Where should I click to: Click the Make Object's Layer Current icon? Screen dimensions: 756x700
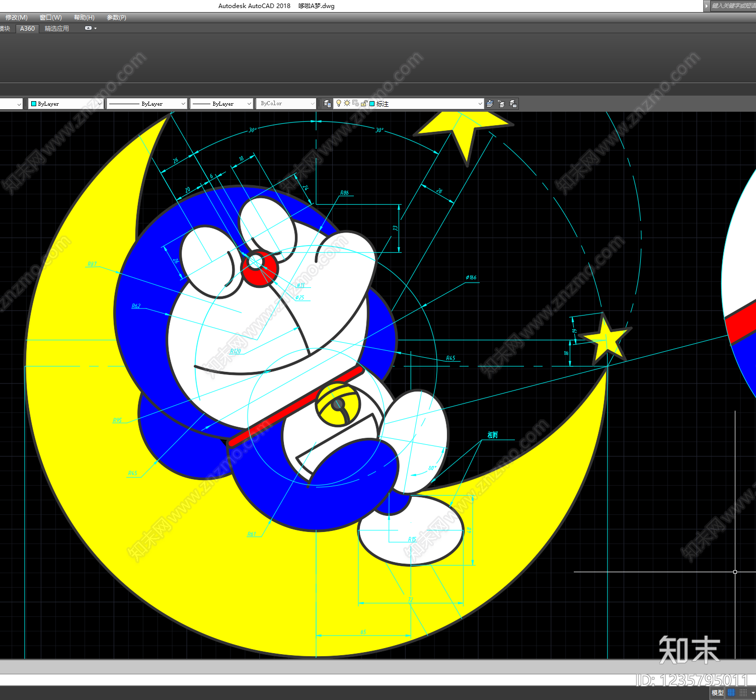[x=489, y=104]
